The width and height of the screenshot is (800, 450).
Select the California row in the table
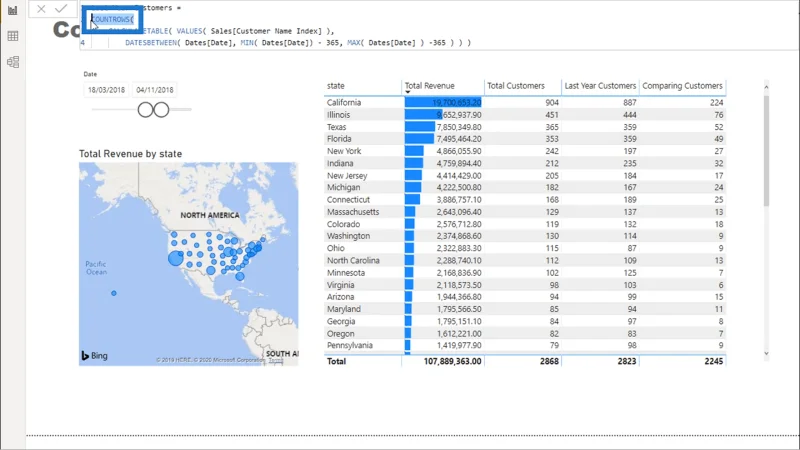(x=524, y=103)
